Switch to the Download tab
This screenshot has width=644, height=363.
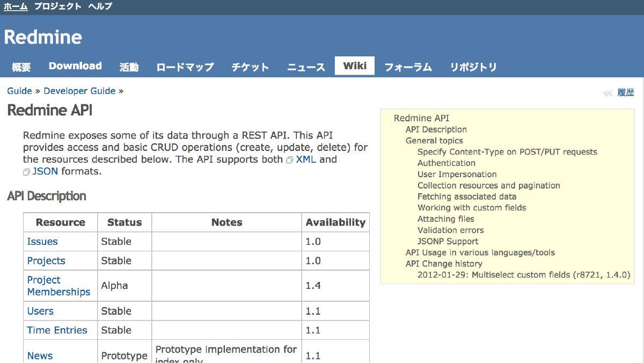tap(75, 66)
